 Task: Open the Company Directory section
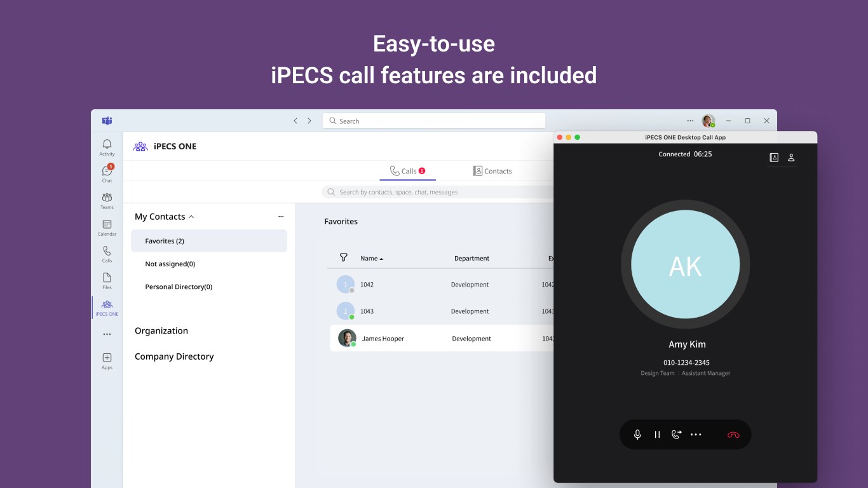pos(174,356)
